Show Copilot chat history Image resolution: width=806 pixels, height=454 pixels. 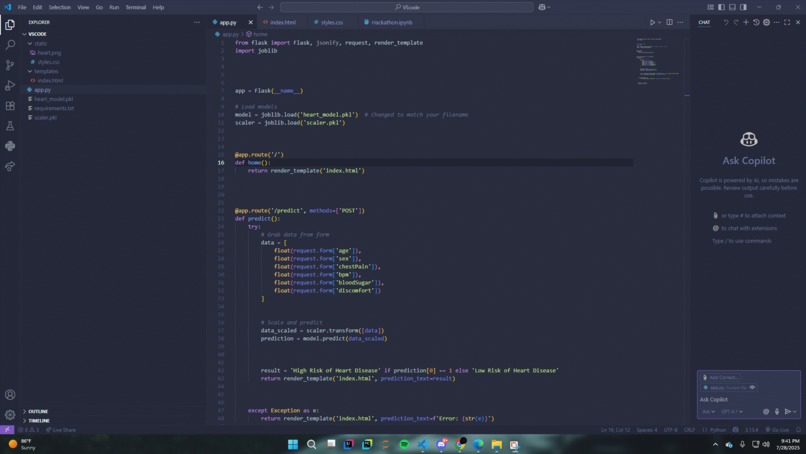tap(756, 22)
